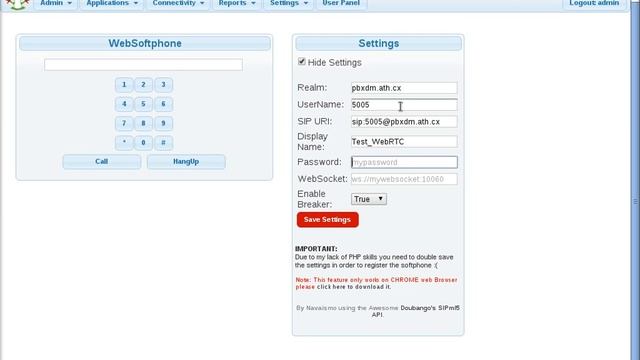This screenshot has height=360, width=640.
Task: Click the IMPORTANT: notice text
Action: tap(316, 249)
